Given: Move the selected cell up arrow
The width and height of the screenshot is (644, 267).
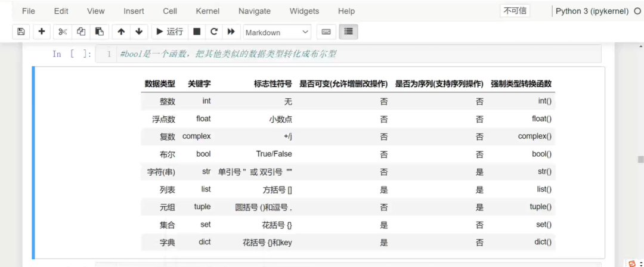Looking at the screenshot, I should 120,32.
